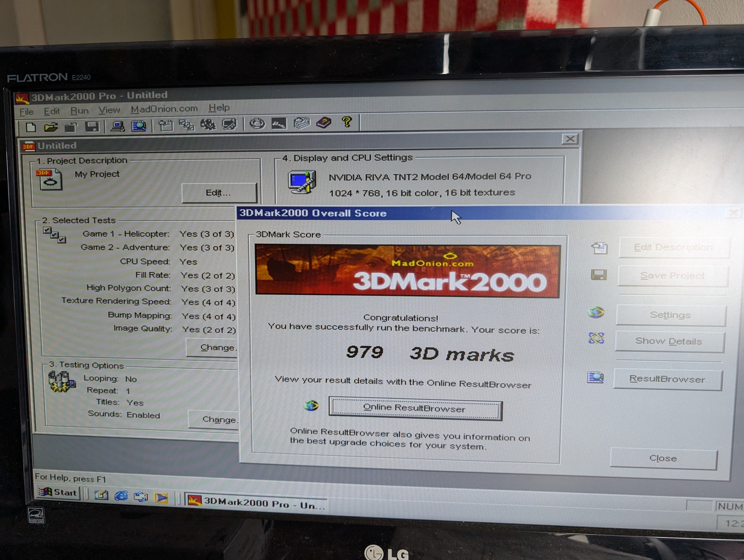Click the monitor icon in Display and CPU Settings

302,182
